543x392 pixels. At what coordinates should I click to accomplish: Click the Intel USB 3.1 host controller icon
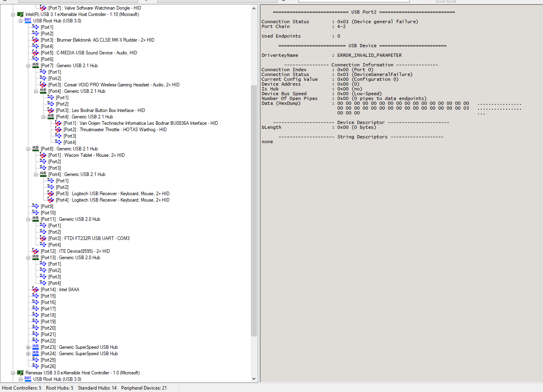[20, 14]
